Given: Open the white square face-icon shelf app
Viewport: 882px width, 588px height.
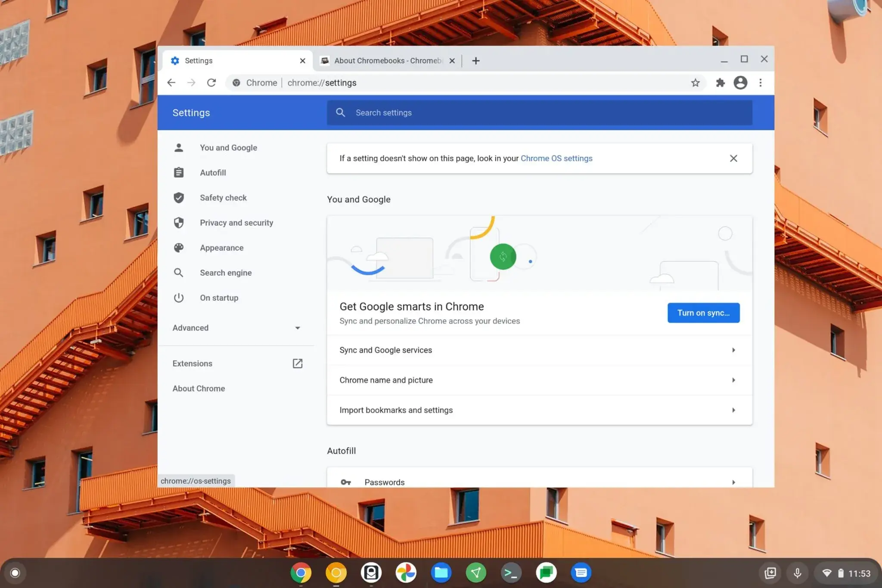Looking at the screenshot, I should coord(371,573).
